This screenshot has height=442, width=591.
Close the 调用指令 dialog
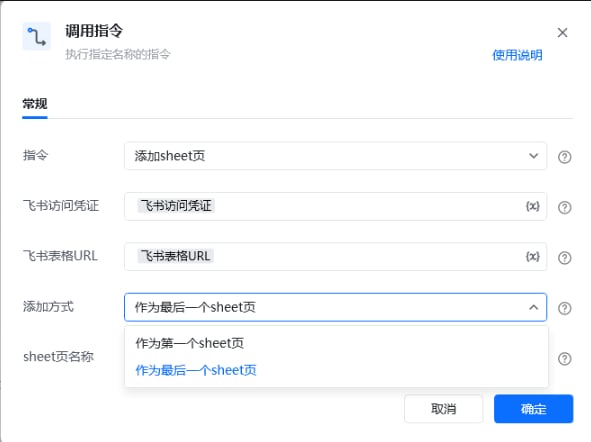coord(562,33)
